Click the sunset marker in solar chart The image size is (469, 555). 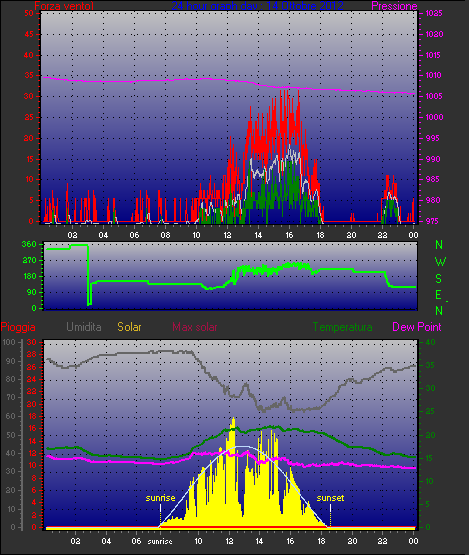click(x=330, y=498)
